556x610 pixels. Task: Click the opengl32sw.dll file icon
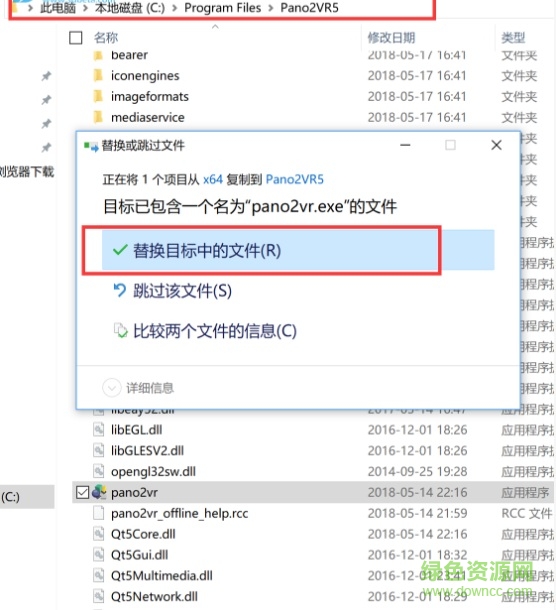click(x=99, y=471)
